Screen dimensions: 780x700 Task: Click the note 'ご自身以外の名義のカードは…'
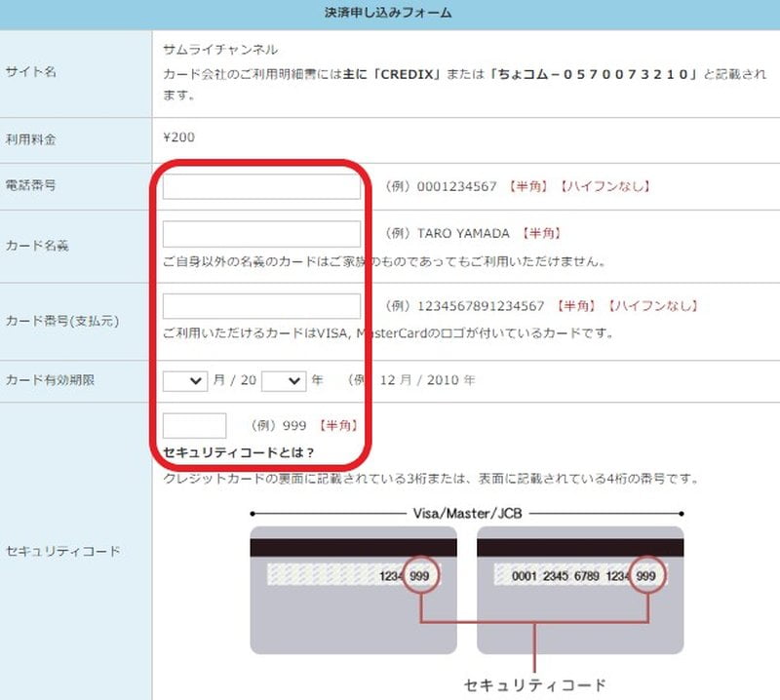[x=384, y=261]
